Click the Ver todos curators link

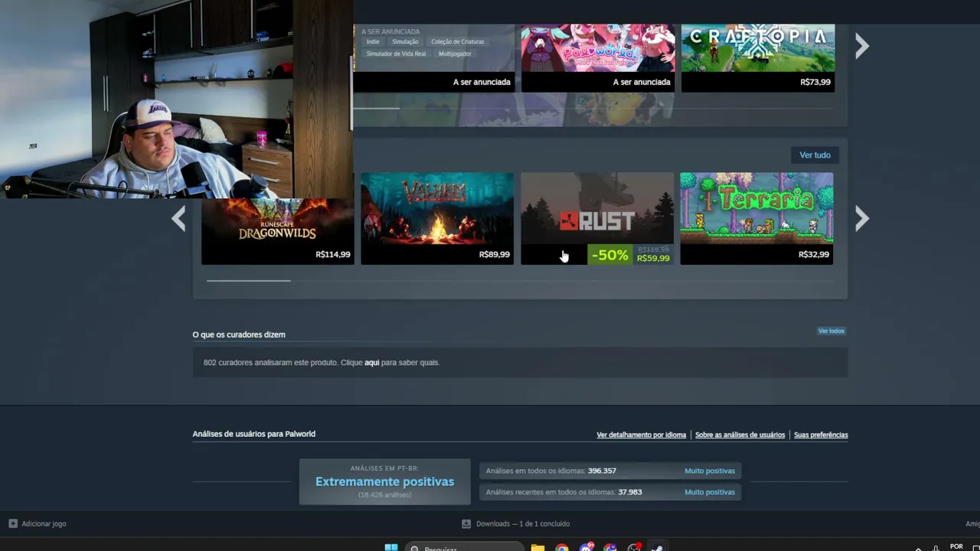click(x=831, y=331)
